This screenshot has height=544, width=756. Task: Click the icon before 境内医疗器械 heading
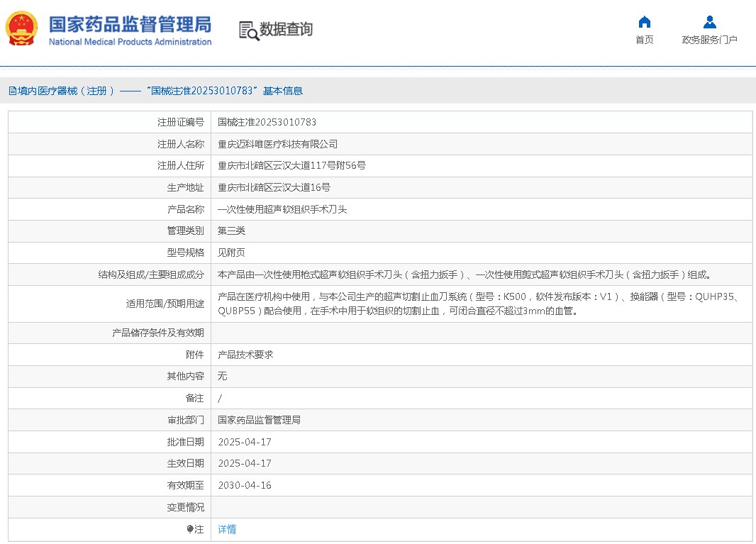(12, 91)
